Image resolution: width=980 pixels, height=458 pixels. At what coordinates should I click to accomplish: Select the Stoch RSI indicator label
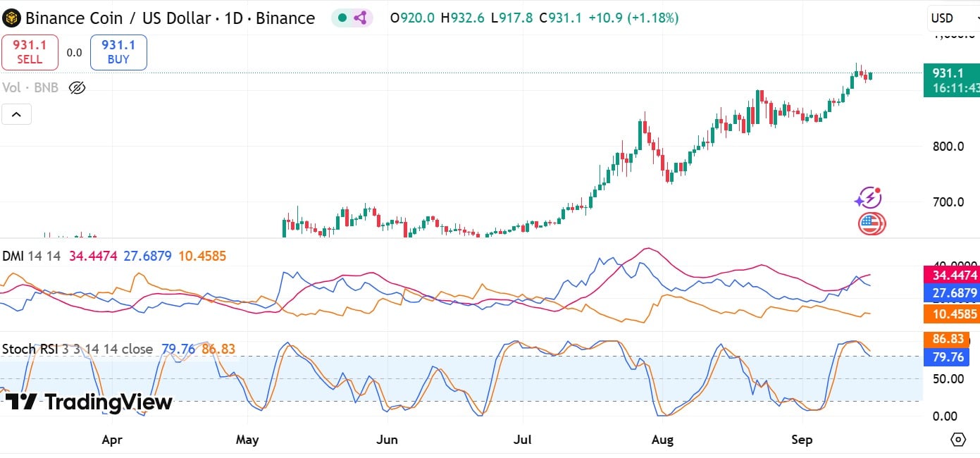[x=77, y=349]
